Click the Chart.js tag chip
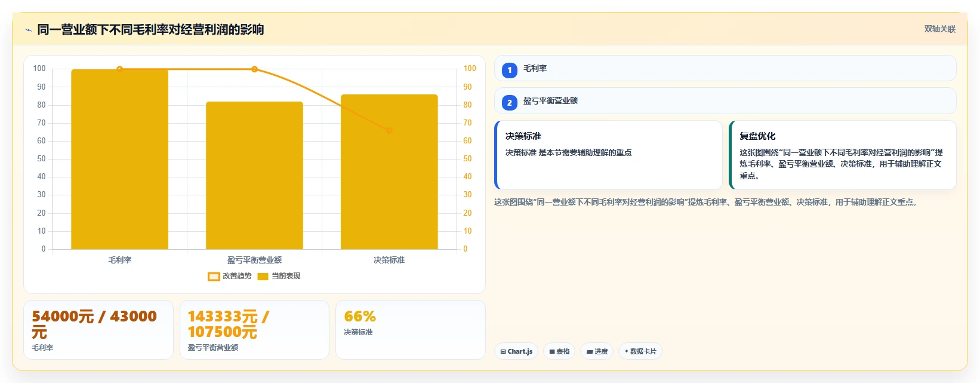 click(x=516, y=351)
